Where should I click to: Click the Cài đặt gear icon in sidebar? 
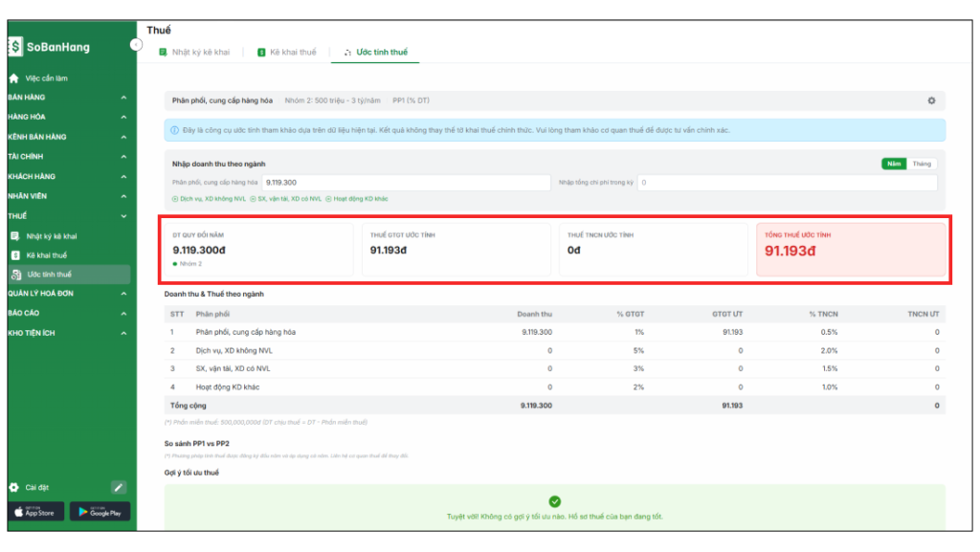click(14, 487)
